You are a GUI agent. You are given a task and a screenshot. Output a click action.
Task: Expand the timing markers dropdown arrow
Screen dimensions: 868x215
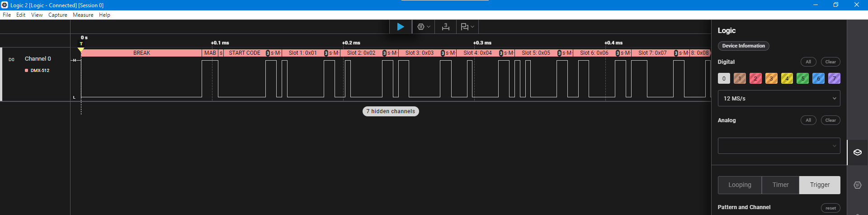(473, 27)
